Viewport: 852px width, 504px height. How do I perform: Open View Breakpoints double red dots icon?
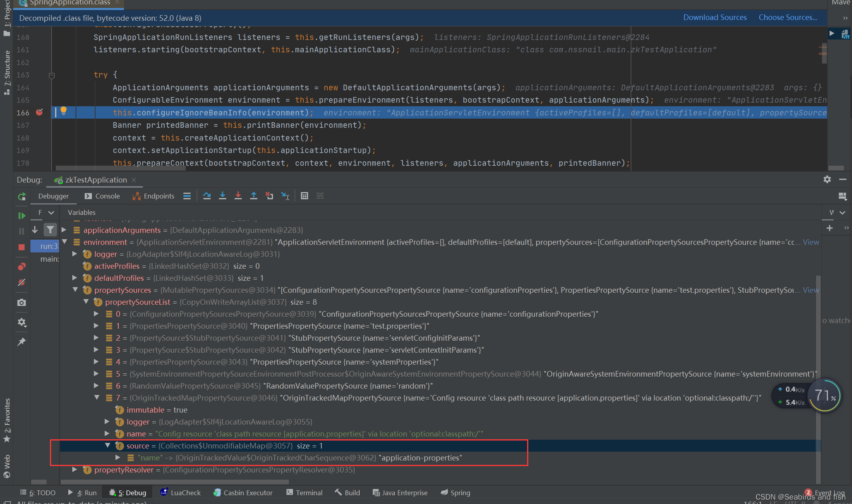pyautogui.click(x=22, y=266)
